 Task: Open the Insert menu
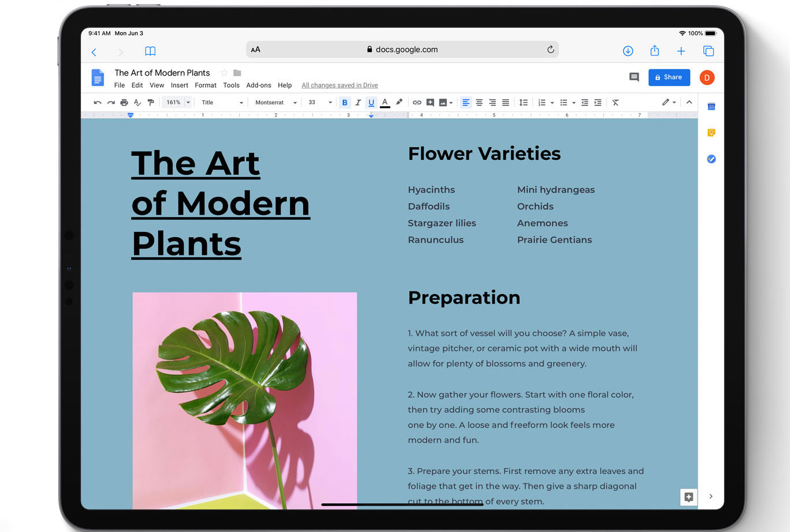click(x=179, y=85)
